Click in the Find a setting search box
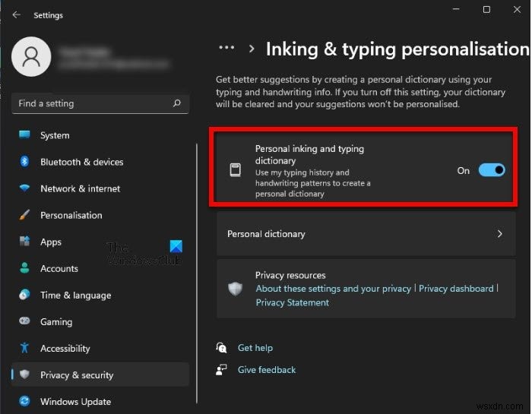532x414 pixels. tap(100, 103)
